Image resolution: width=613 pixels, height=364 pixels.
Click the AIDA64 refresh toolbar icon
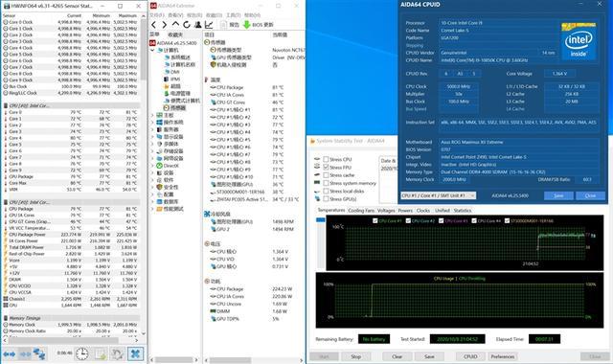[x=187, y=25]
